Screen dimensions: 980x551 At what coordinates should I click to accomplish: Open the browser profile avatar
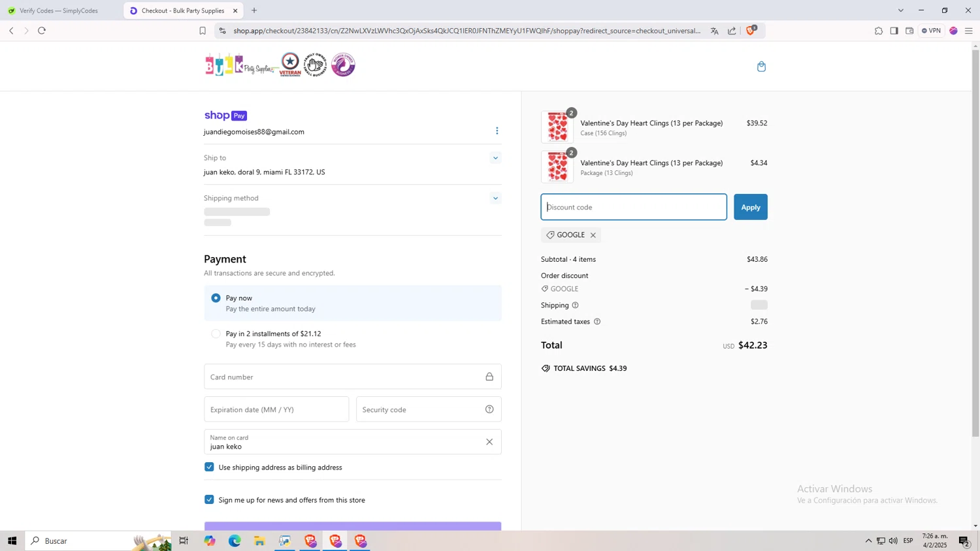(x=954, y=31)
